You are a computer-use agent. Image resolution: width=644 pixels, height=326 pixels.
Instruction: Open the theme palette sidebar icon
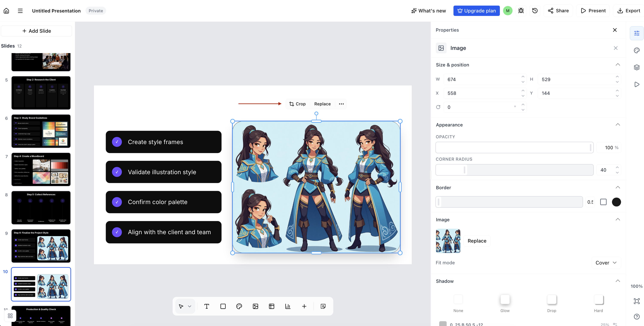(x=636, y=50)
